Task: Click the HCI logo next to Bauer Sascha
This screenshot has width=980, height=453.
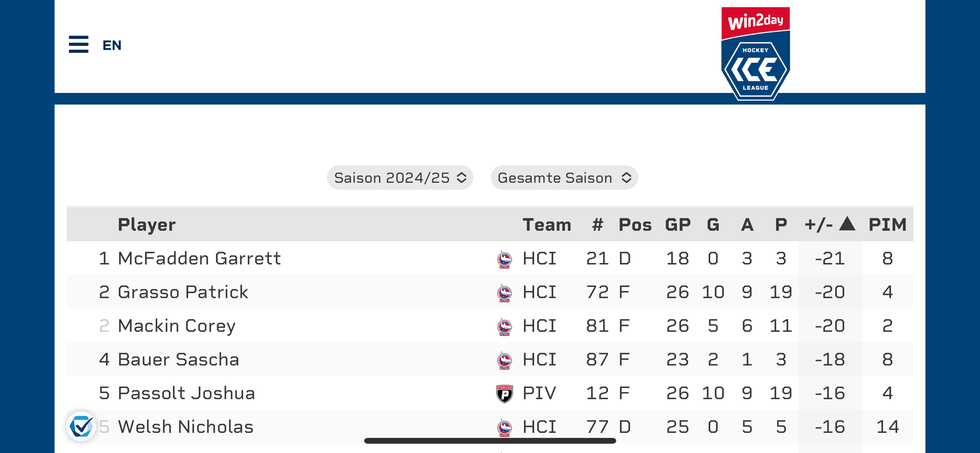Action: pyautogui.click(x=504, y=360)
